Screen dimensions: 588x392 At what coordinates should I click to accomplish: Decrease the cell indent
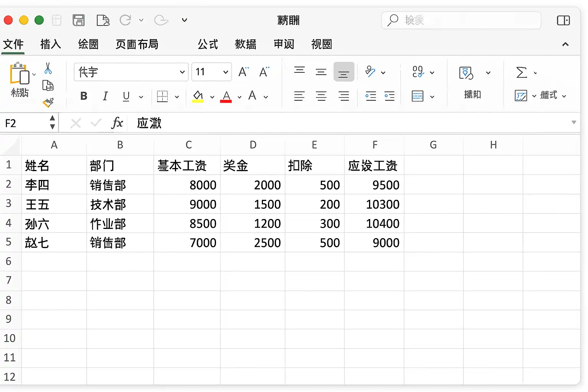[371, 96]
